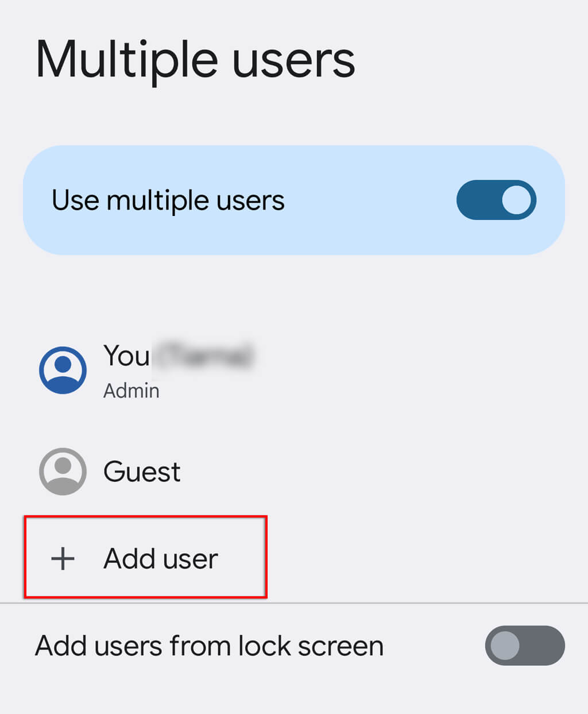588x714 pixels.
Task: Open the Guest user entry text
Action: (142, 472)
